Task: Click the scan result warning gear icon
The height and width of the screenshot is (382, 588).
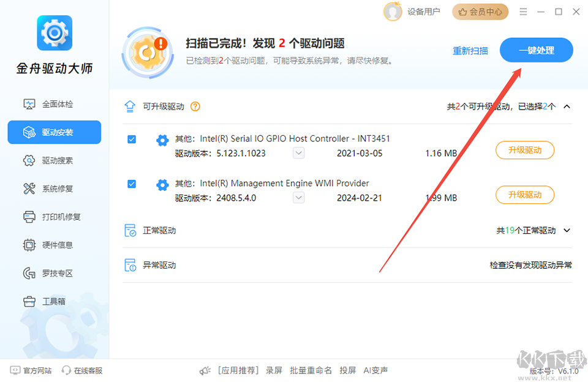Action: pyautogui.click(x=148, y=53)
